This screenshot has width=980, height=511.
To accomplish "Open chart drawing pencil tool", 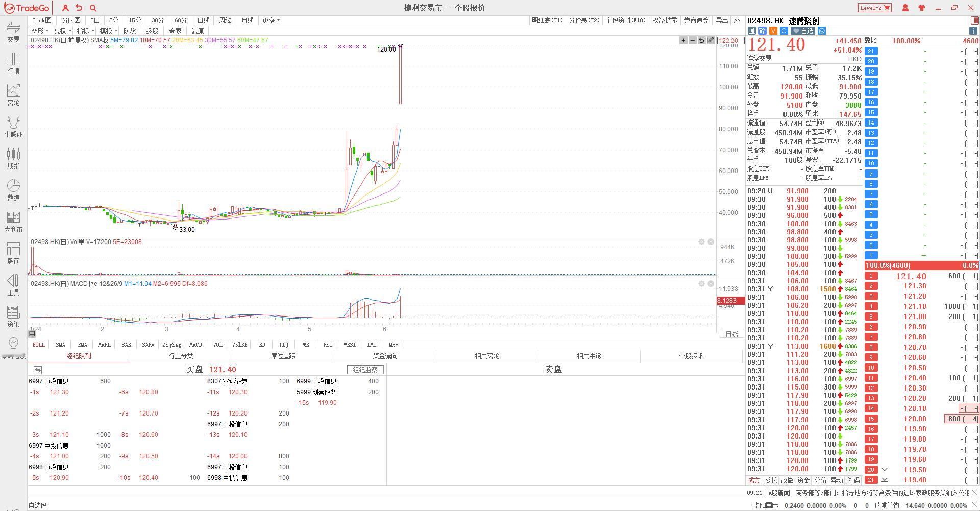I will [x=710, y=40].
